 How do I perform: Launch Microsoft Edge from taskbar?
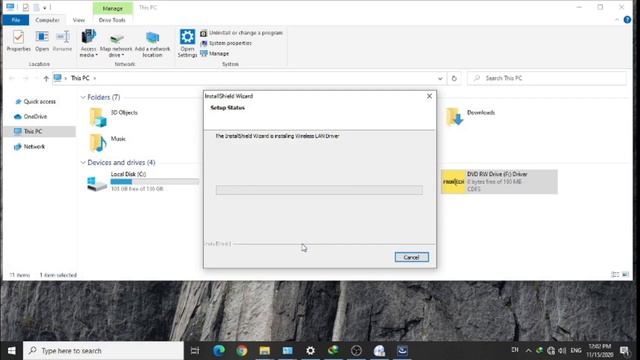tap(219, 351)
